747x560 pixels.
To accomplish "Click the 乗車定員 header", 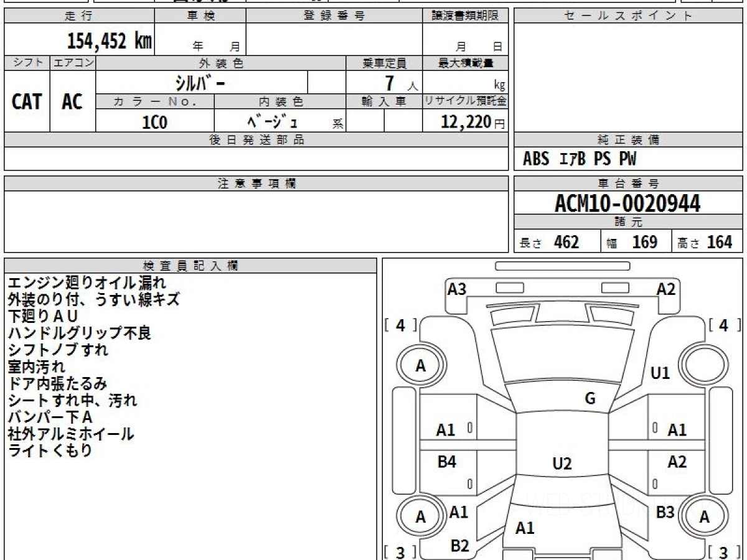I will pos(384,63).
